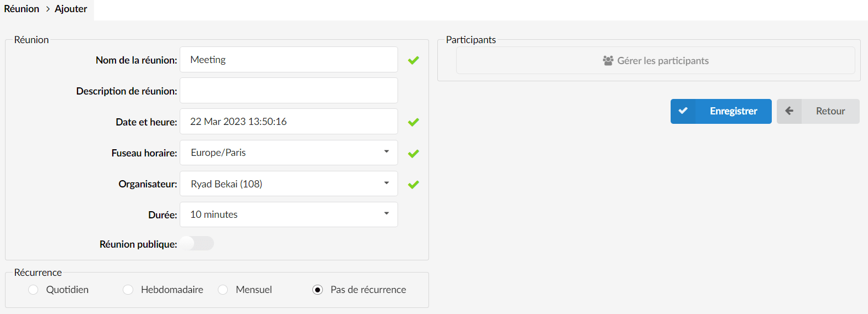Click the participants group icon
Screen dimensions: 868x314
pos(608,61)
